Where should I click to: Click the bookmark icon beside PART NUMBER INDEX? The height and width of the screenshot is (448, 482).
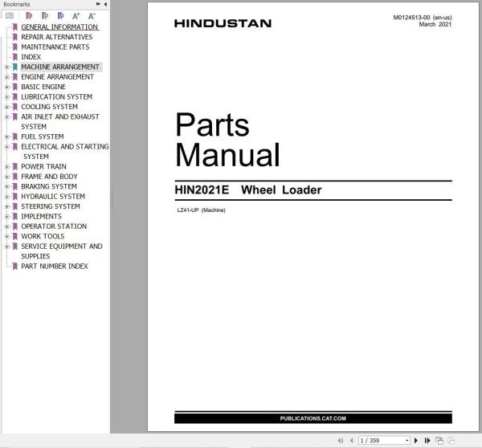pyautogui.click(x=14, y=266)
